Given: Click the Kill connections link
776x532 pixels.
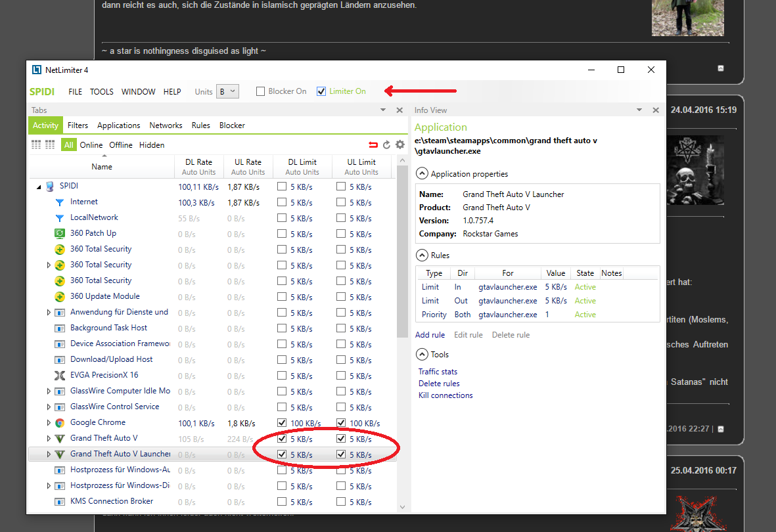Looking at the screenshot, I should [x=445, y=395].
